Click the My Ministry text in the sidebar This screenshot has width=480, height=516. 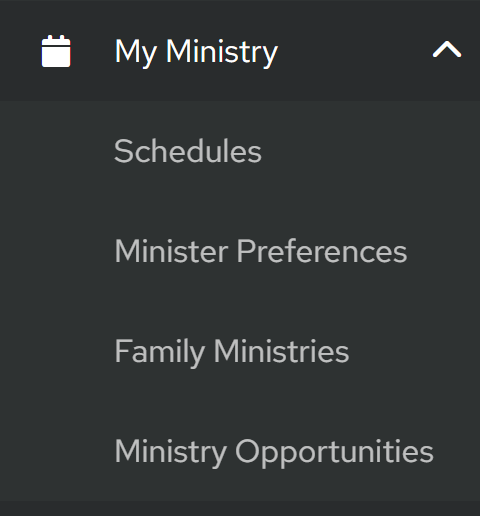196,52
